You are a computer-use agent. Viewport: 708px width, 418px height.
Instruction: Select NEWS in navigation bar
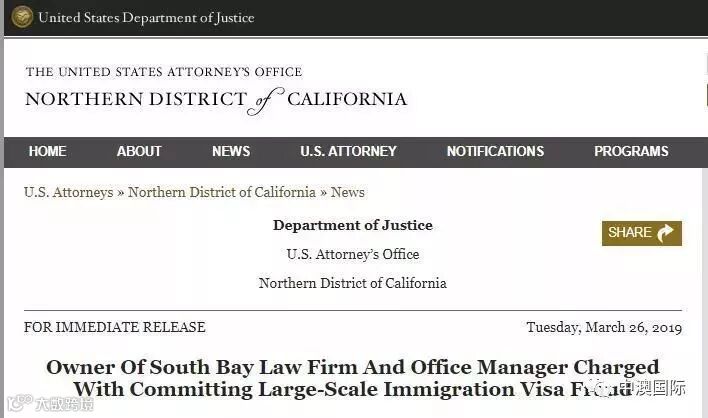pyautogui.click(x=231, y=152)
